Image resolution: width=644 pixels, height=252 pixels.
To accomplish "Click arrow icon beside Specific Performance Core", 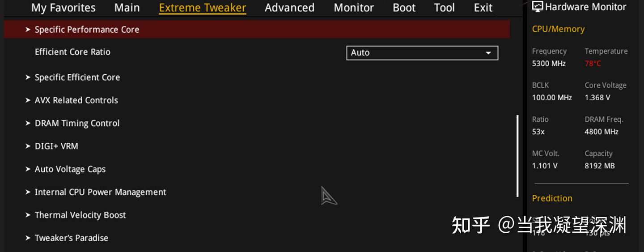I will tap(28, 30).
